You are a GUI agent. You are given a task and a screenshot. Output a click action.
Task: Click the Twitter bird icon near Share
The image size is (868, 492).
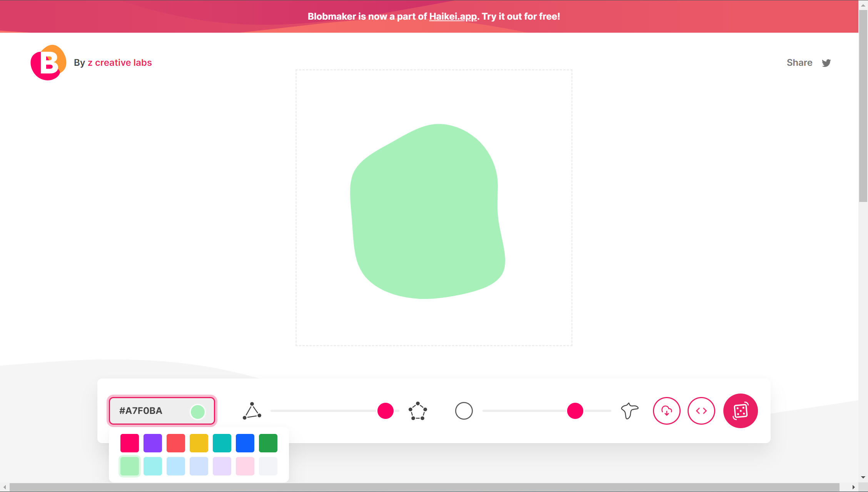coord(826,63)
